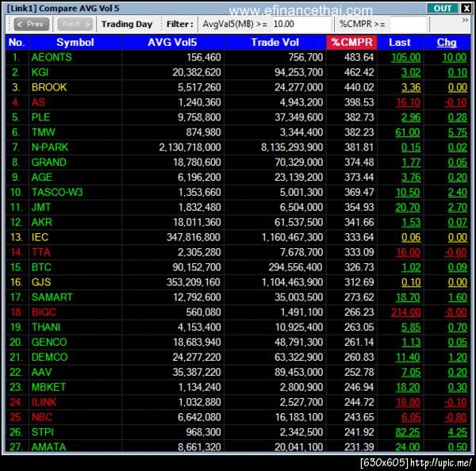This screenshot has height=471, width=476.
Task: Select the BIGC symbol
Action: (x=44, y=312)
